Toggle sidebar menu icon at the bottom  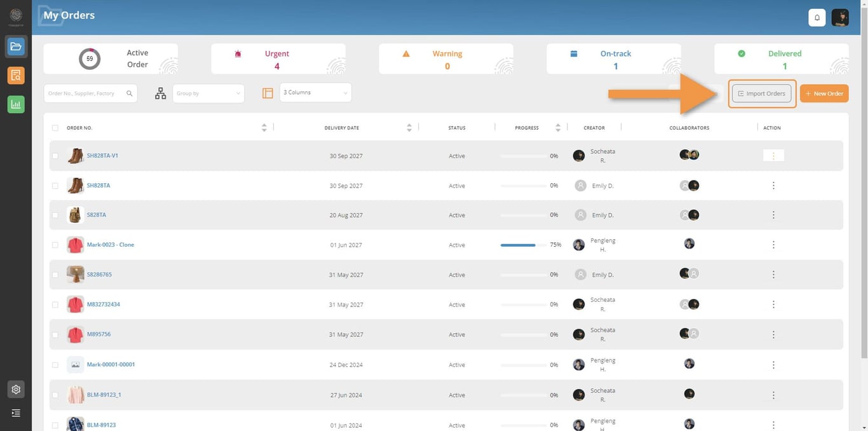[x=16, y=413]
